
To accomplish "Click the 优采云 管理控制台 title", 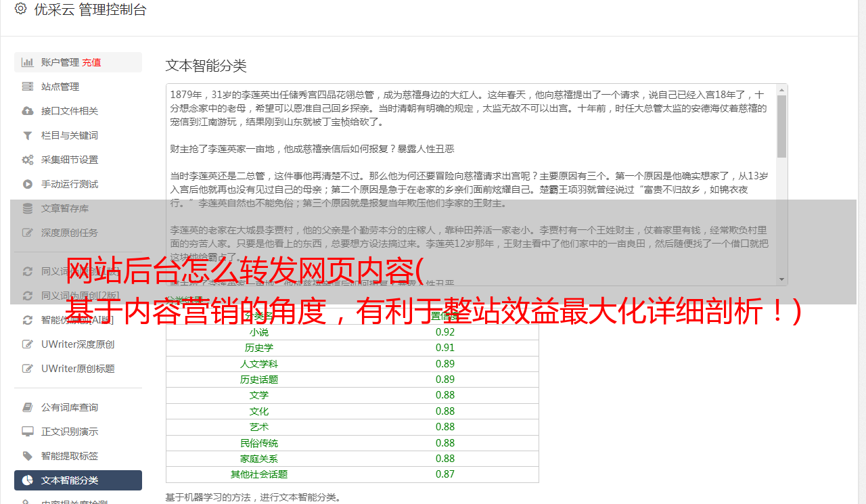I will click(x=90, y=9).
